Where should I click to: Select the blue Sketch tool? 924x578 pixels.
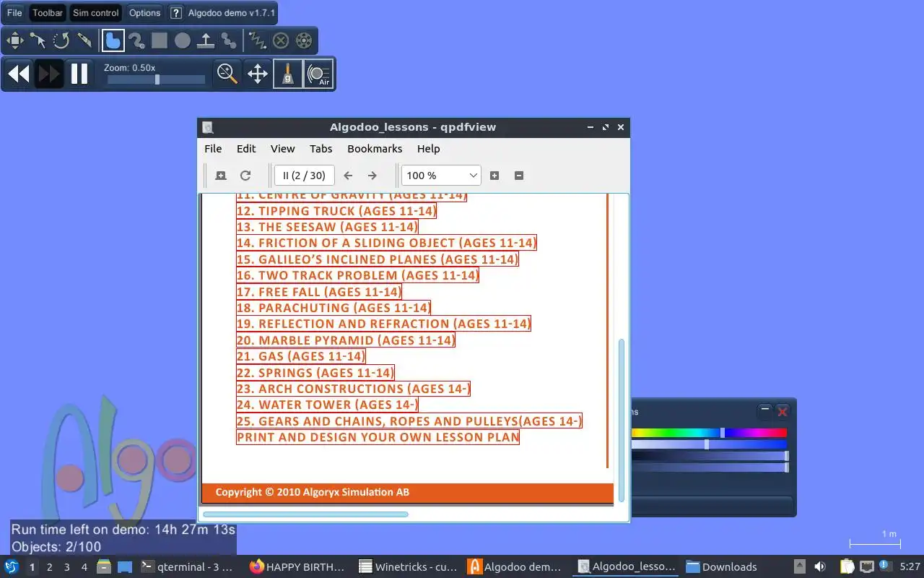point(113,40)
